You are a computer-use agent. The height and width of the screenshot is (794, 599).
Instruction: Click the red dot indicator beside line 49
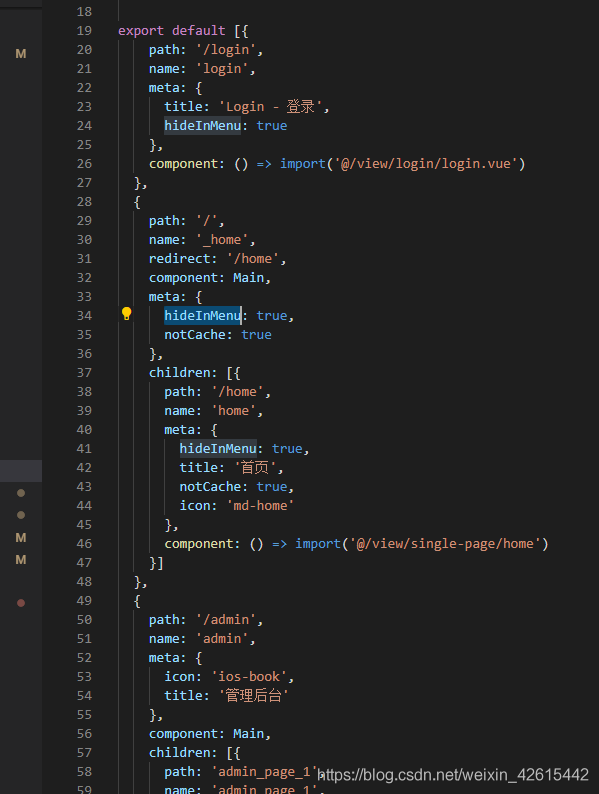tap(21, 603)
